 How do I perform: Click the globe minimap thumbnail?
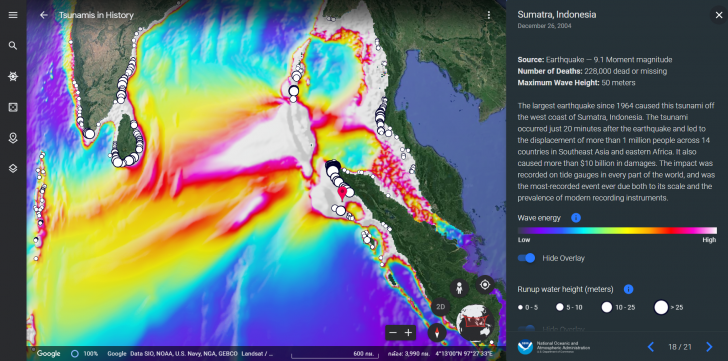(x=474, y=323)
